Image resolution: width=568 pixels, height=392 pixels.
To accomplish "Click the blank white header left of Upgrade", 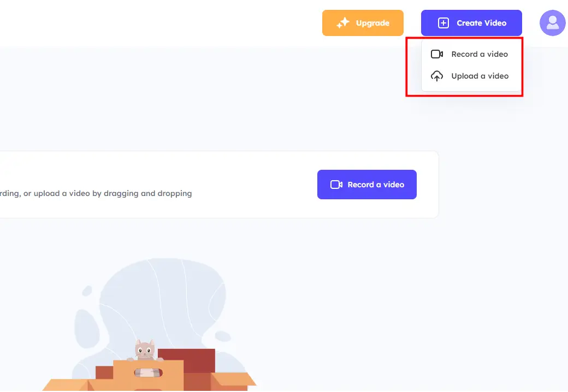I will point(164,23).
